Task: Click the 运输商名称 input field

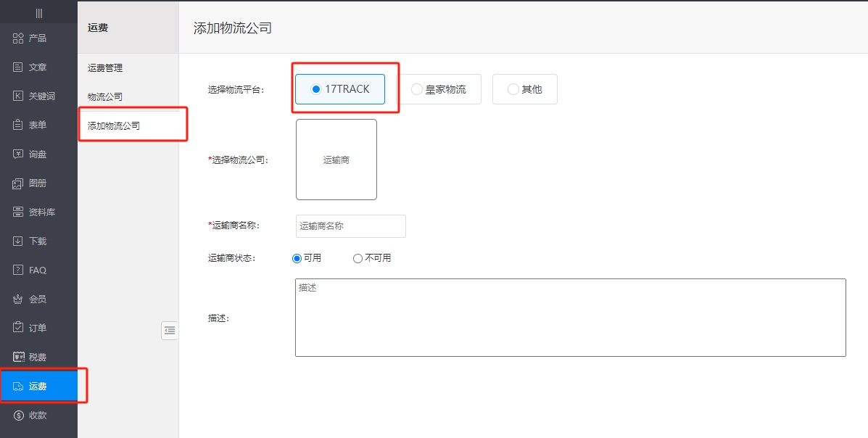Action: (350, 226)
